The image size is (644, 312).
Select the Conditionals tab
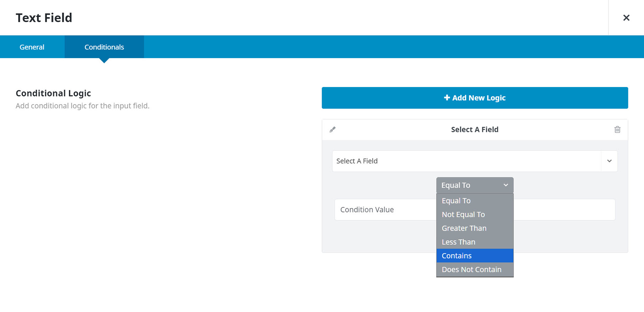104,47
